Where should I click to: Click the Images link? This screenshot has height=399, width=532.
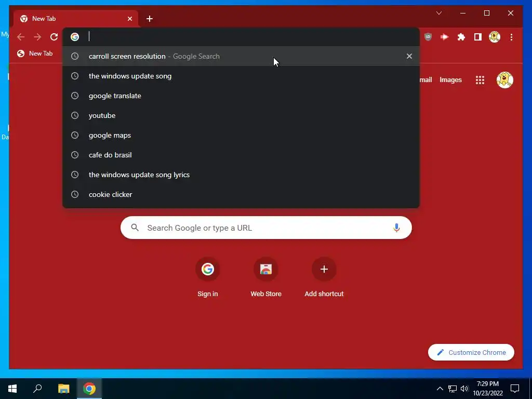click(450, 80)
